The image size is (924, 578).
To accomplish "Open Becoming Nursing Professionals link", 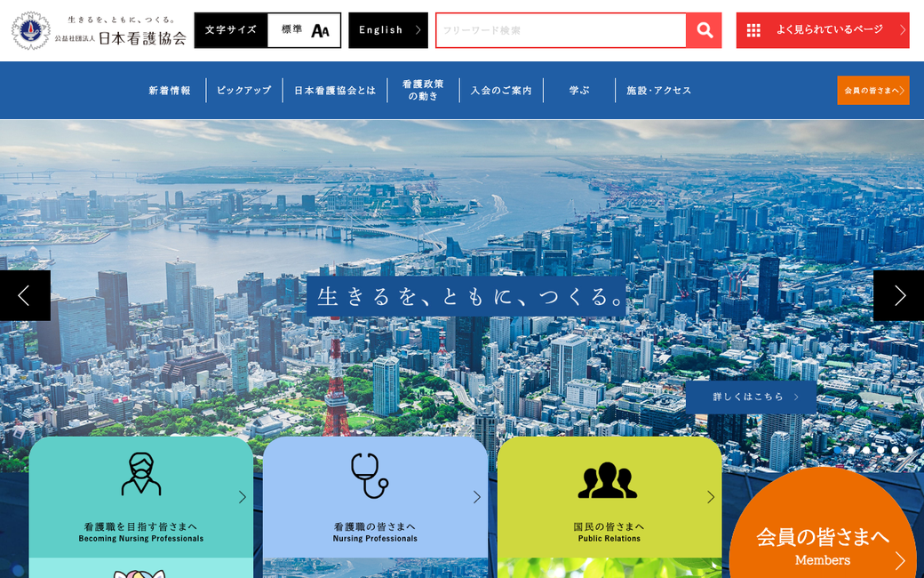I will (141, 539).
